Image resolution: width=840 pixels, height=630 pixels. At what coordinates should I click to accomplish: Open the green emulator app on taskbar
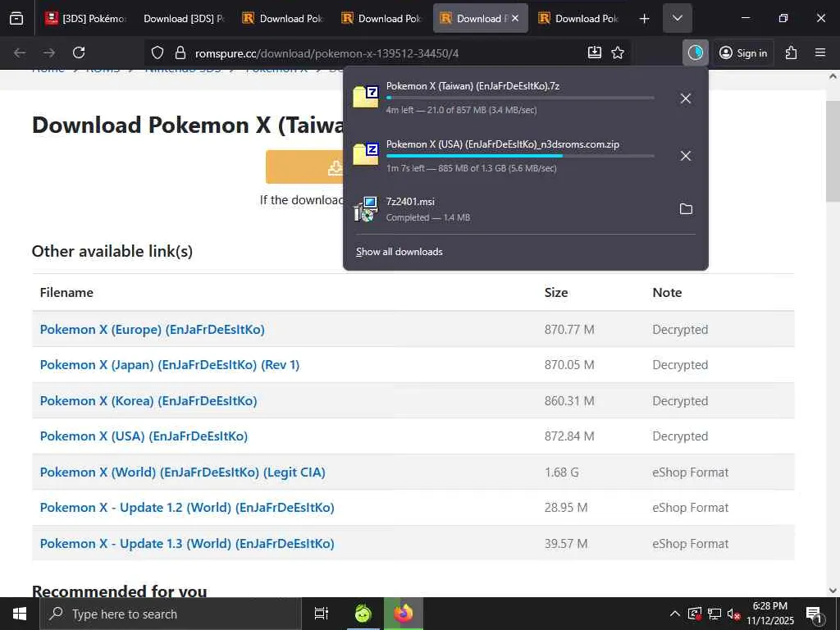(363, 614)
